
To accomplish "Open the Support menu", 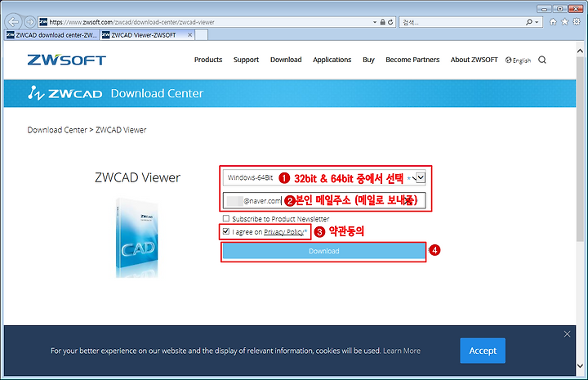I will (x=246, y=60).
